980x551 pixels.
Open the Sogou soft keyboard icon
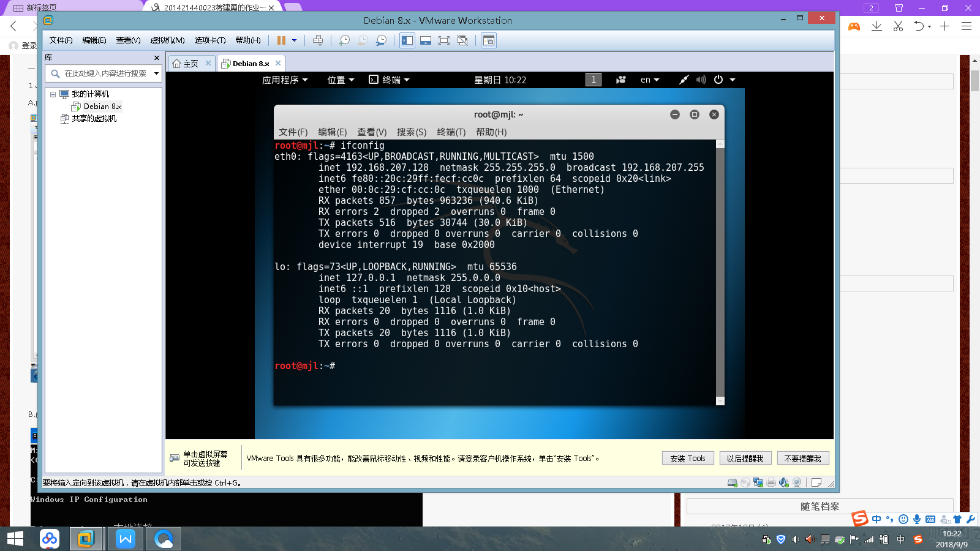click(930, 519)
